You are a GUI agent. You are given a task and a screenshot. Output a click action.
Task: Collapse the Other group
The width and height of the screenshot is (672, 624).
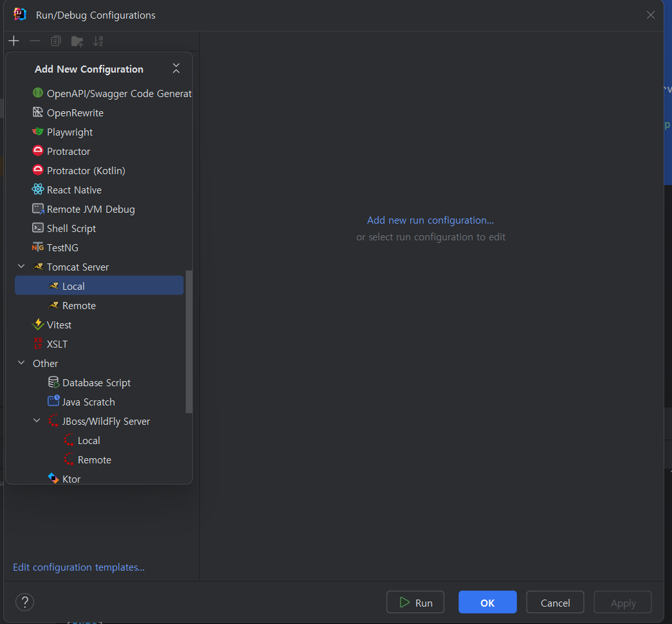[x=21, y=362]
